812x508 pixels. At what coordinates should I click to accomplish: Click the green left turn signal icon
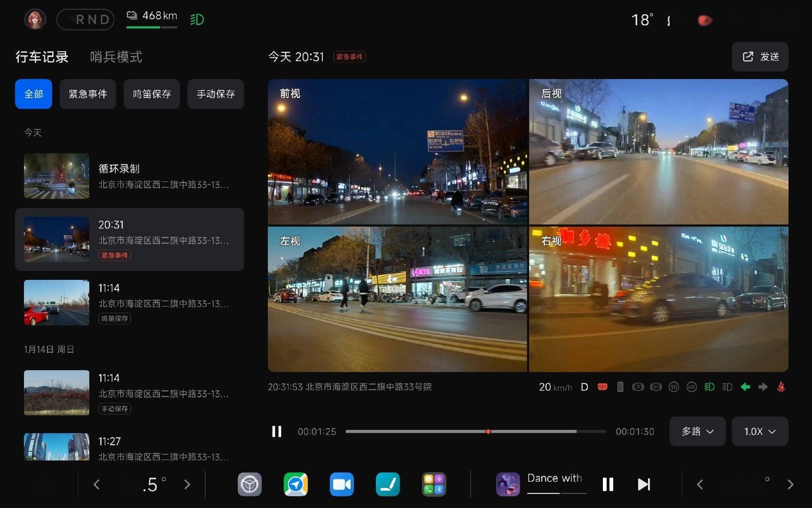(x=745, y=387)
